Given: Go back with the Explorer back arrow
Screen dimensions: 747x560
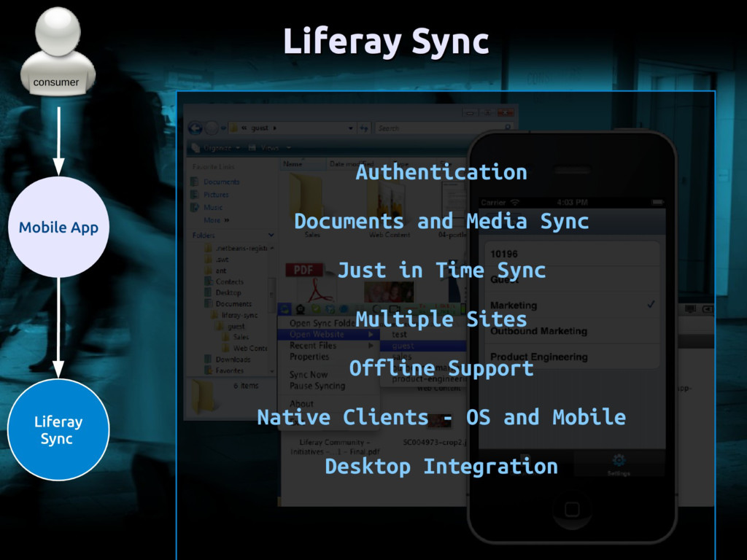Looking at the screenshot, I should [196, 128].
